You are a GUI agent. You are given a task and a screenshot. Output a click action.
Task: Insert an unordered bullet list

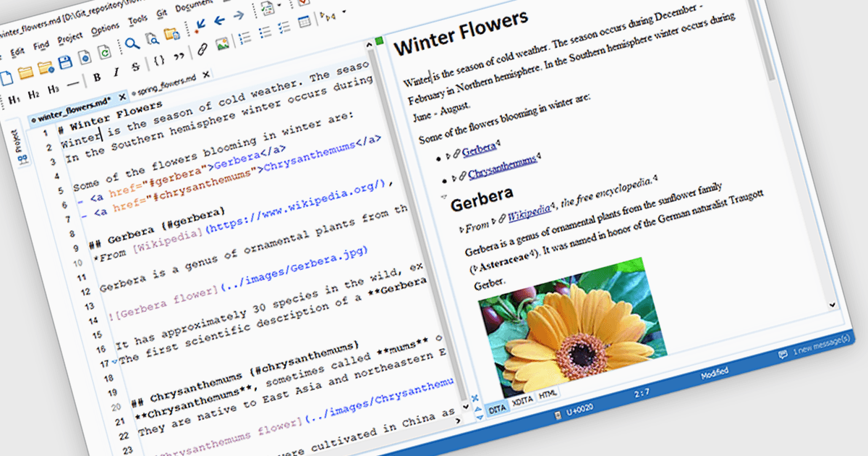(x=265, y=33)
